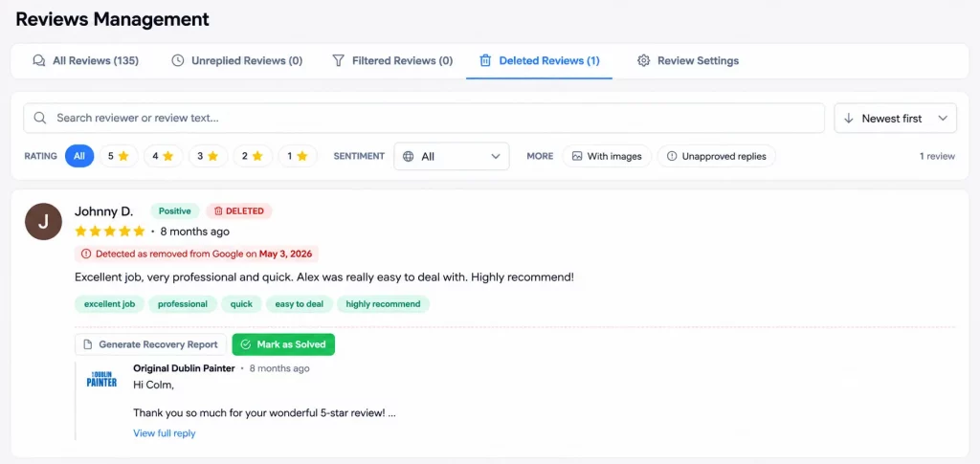Open the Sentiment All dropdown
The image size is (980, 464).
tap(452, 156)
